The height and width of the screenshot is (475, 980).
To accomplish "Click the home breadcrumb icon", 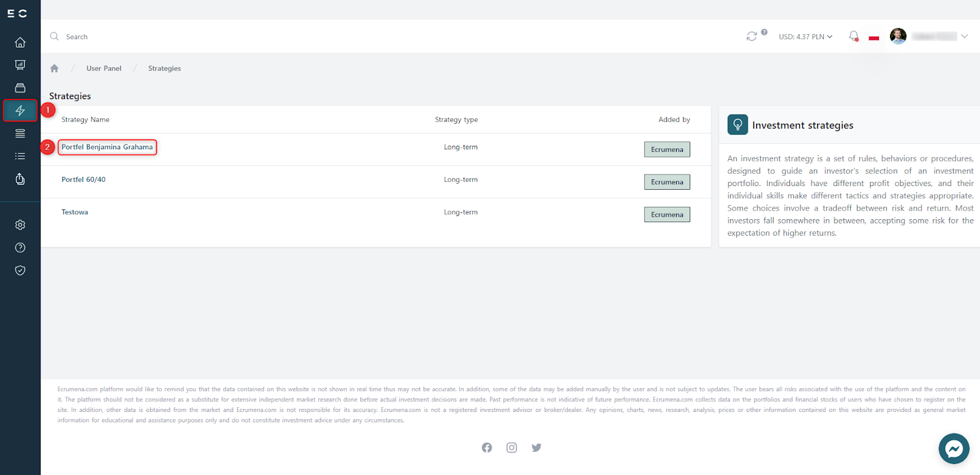I will click(x=55, y=69).
